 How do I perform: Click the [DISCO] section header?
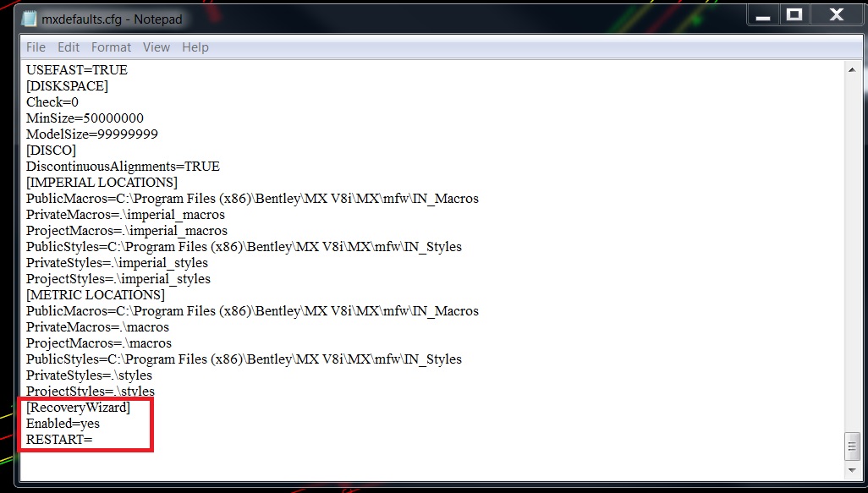[x=51, y=151]
